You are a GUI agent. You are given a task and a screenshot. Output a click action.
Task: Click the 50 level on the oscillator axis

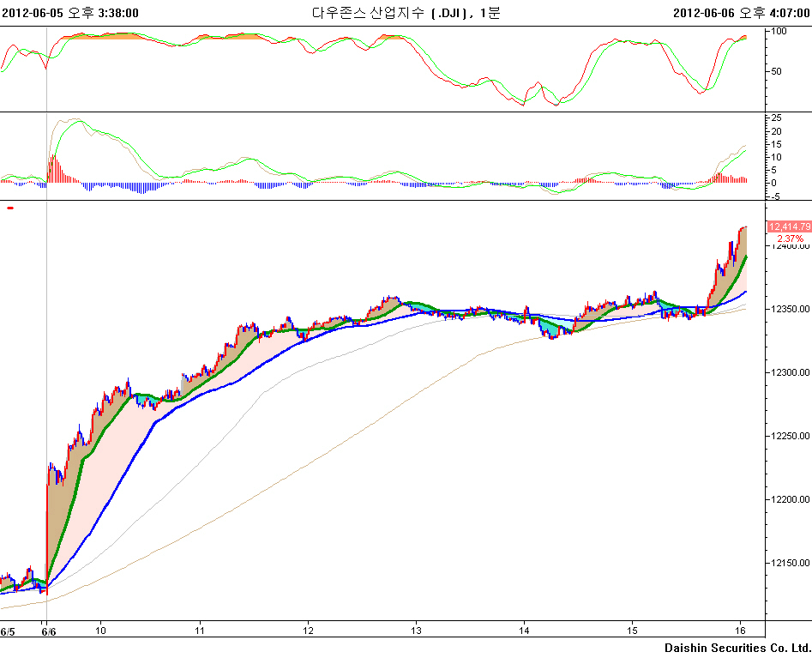coord(777,71)
